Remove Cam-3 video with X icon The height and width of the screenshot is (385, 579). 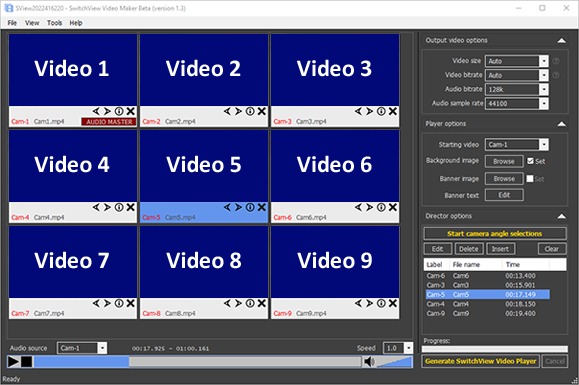(x=393, y=111)
